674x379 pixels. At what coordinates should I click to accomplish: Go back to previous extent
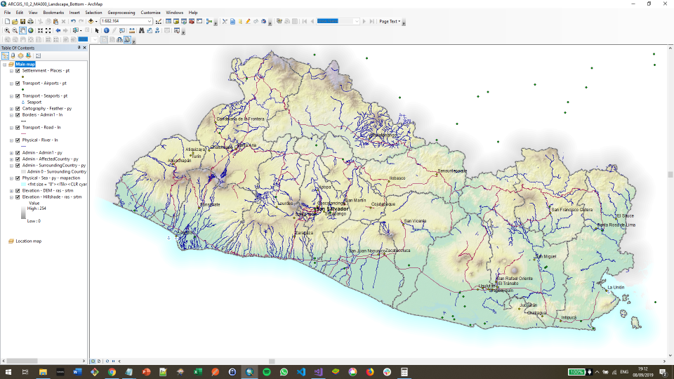(x=58, y=31)
